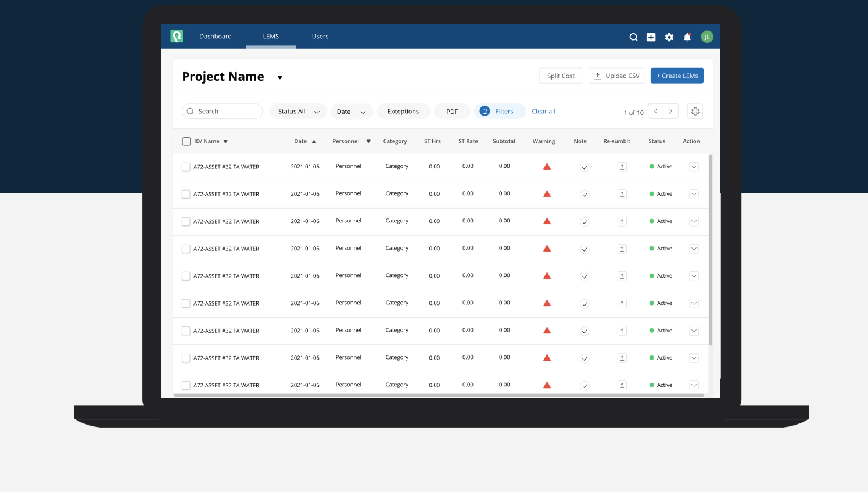Open the Date filter dropdown

pos(351,112)
